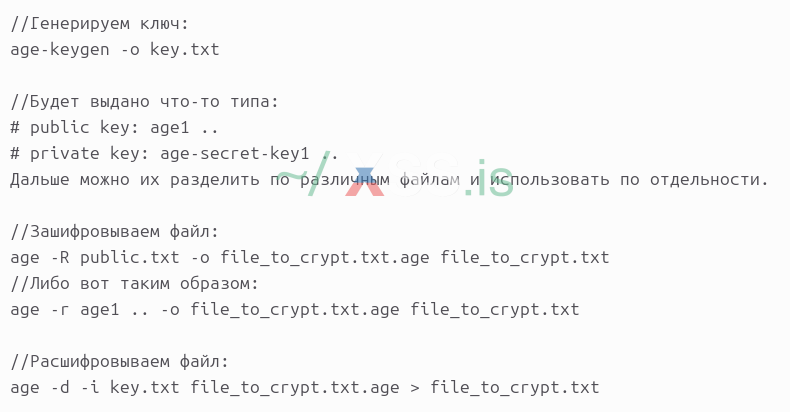Click the watermark logo in the center

pyautogui.click(x=395, y=178)
